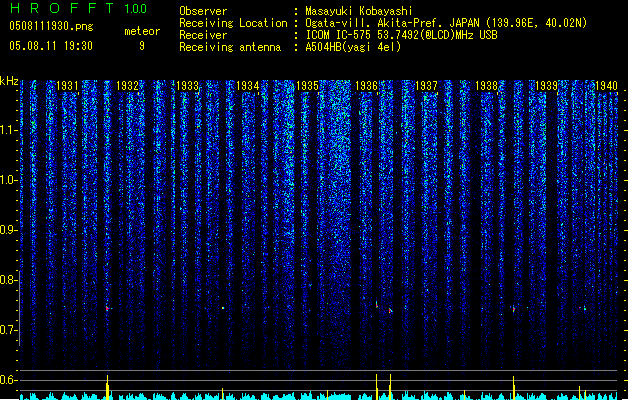Click the 'Receiver' field label
Viewport: 629px width, 400px height.
click(x=203, y=35)
